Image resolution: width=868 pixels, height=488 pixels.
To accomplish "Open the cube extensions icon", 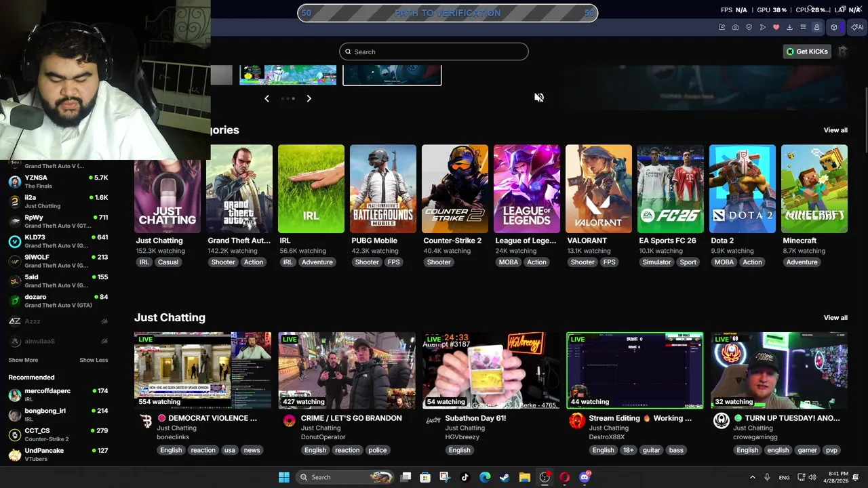I will pyautogui.click(x=834, y=27).
